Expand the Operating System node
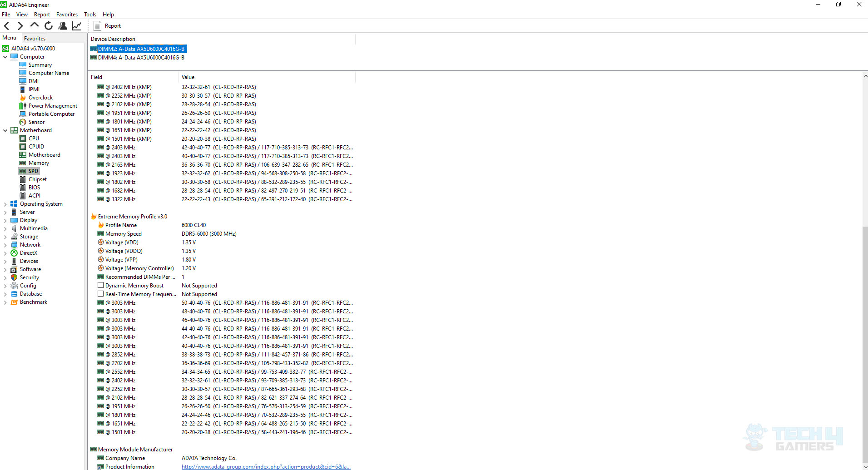The height and width of the screenshot is (470, 868). pos(5,204)
